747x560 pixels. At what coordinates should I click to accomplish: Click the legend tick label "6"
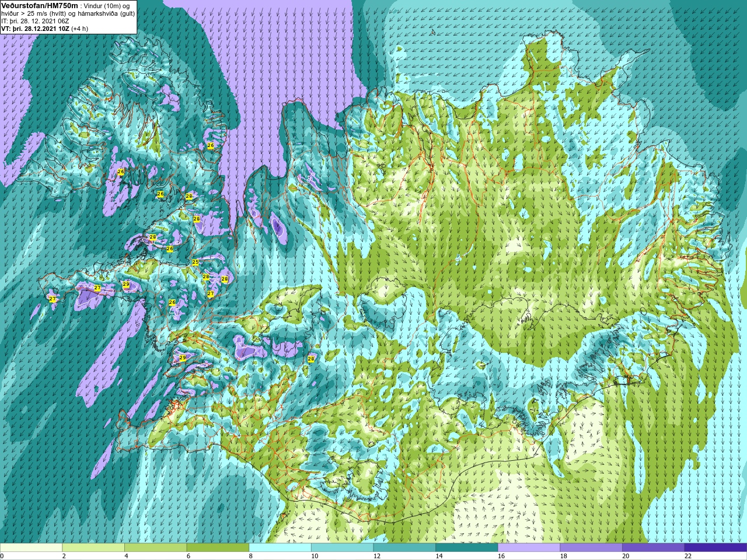189,556
